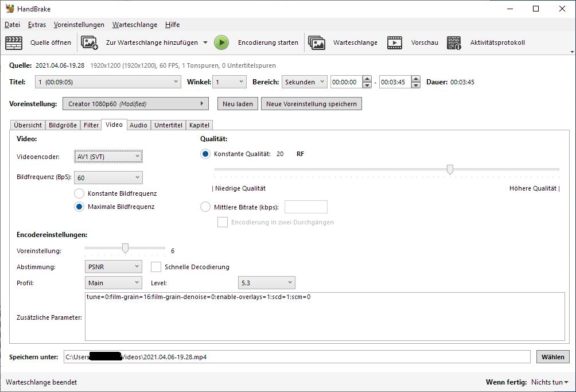This screenshot has width=576, height=392.
Task: Open the Winkel dropdown
Action: (x=229, y=82)
